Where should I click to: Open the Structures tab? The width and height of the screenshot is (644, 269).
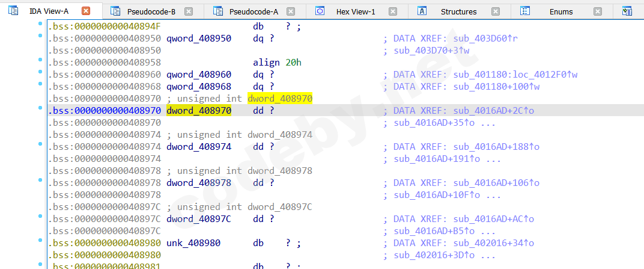(459, 11)
